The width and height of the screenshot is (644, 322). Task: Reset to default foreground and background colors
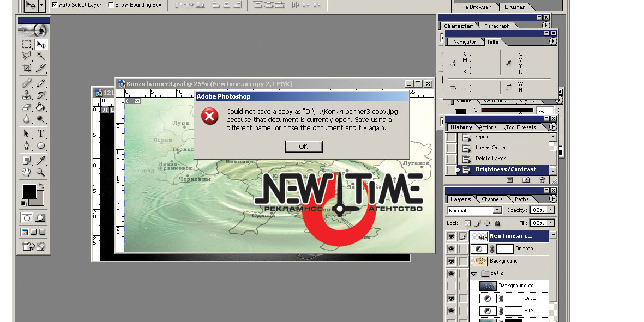click(x=24, y=203)
